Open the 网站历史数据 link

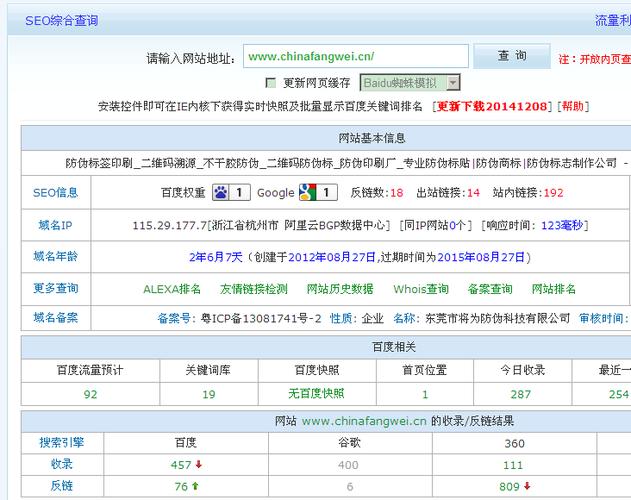(340, 289)
